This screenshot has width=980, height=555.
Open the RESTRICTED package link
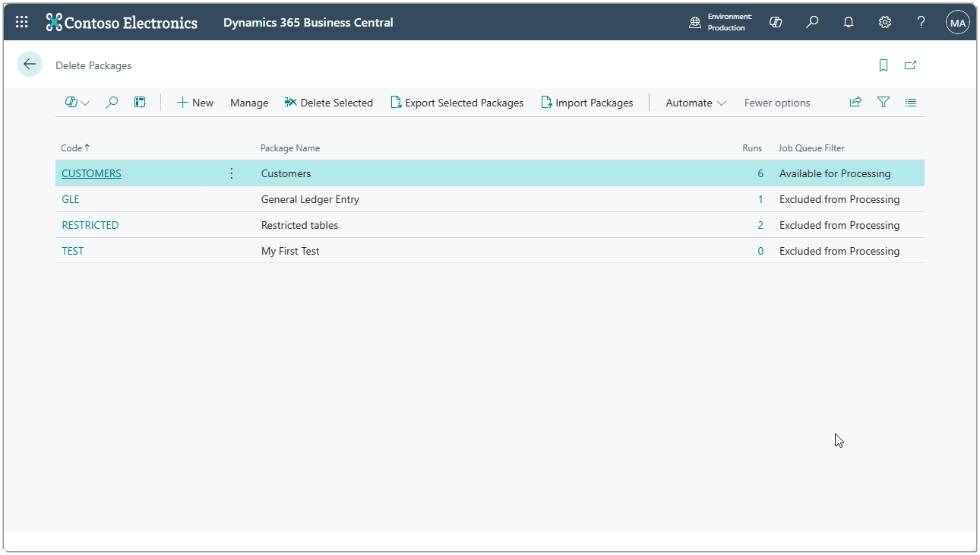point(90,225)
